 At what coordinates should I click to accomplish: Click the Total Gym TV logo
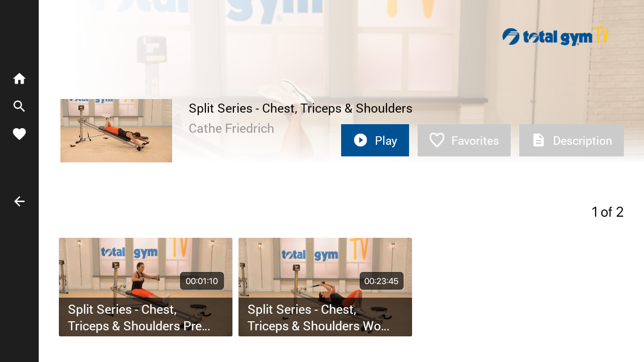click(555, 36)
